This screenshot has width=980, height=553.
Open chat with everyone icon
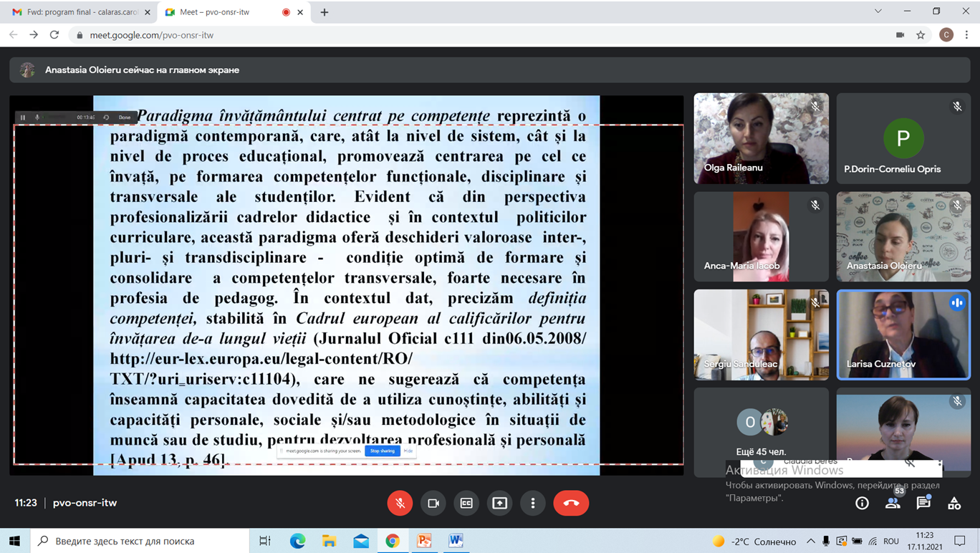pyautogui.click(x=923, y=504)
